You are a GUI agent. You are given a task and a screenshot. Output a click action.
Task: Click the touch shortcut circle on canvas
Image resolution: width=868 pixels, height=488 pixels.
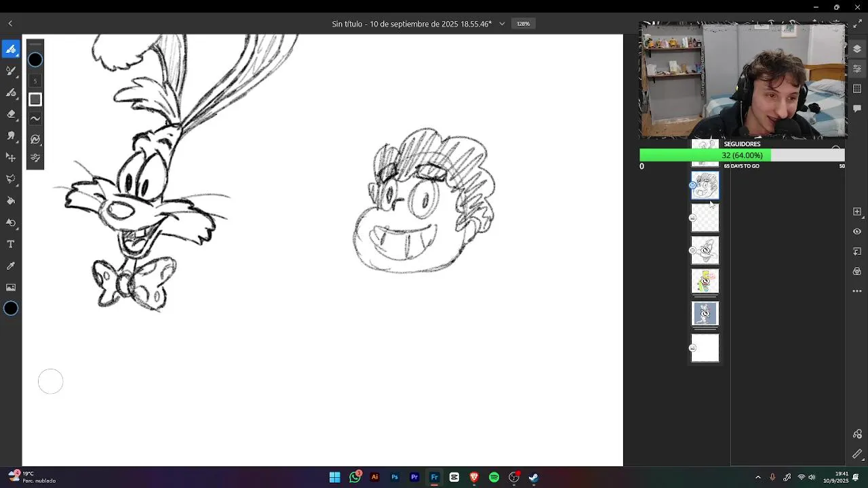pos(51,382)
